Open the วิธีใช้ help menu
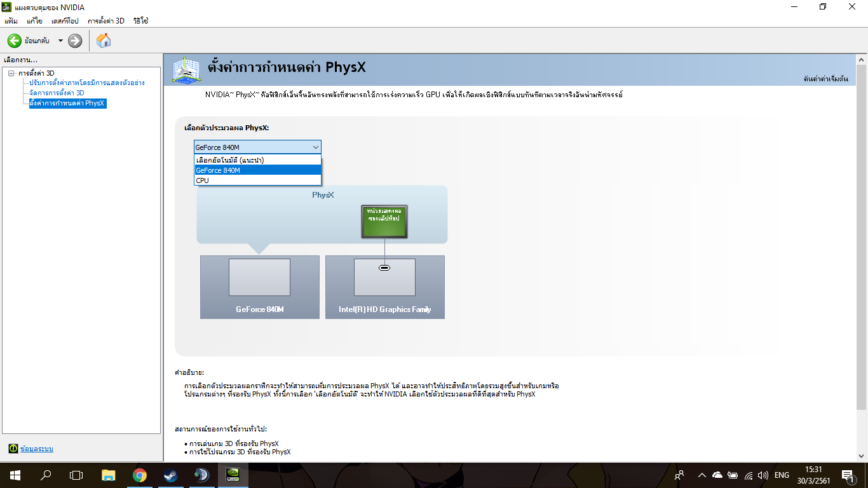Image resolution: width=868 pixels, height=488 pixels. click(140, 21)
